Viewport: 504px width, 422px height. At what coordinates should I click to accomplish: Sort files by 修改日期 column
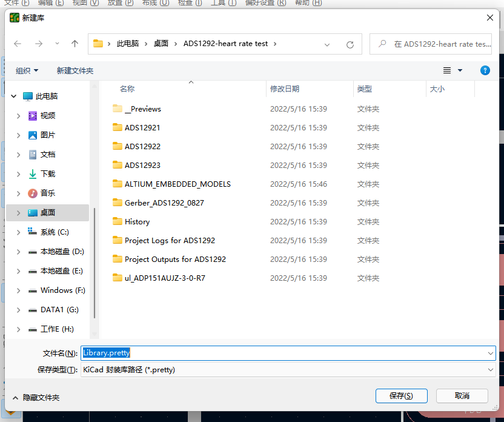tap(285, 89)
